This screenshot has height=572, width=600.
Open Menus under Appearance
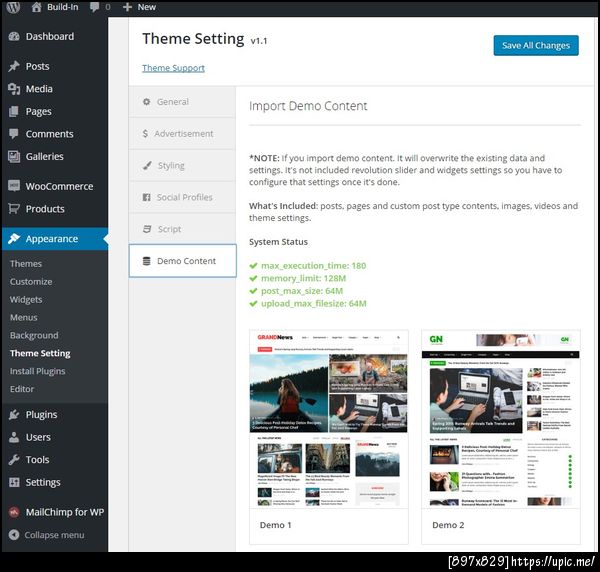(24, 318)
